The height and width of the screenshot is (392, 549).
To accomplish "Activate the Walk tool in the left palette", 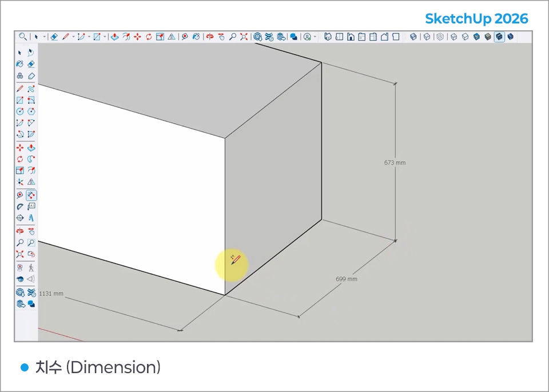I will (31, 268).
